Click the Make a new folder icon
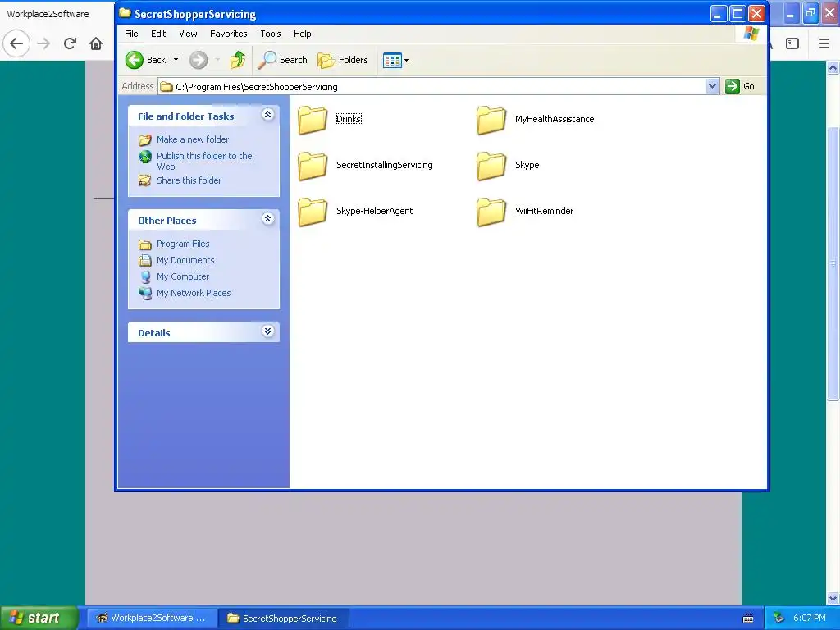Viewport: 840px width, 630px height. [x=145, y=139]
